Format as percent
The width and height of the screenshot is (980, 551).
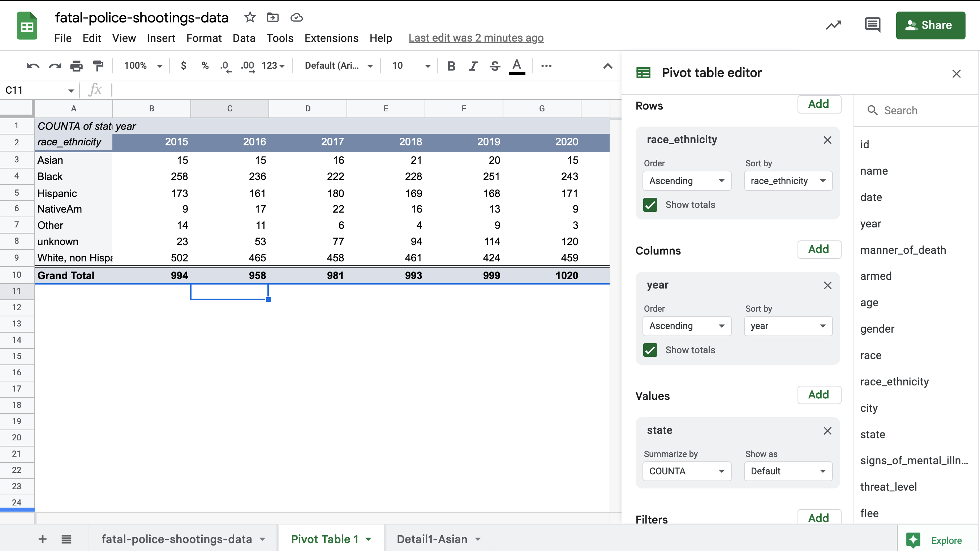click(x=205, y=66)
